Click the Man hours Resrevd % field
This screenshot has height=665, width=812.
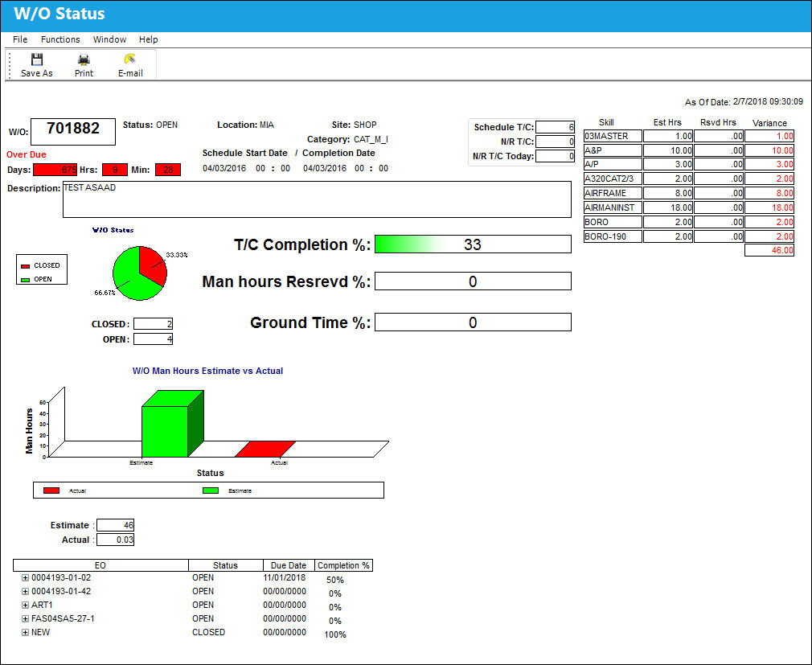[x=473, y=281]
